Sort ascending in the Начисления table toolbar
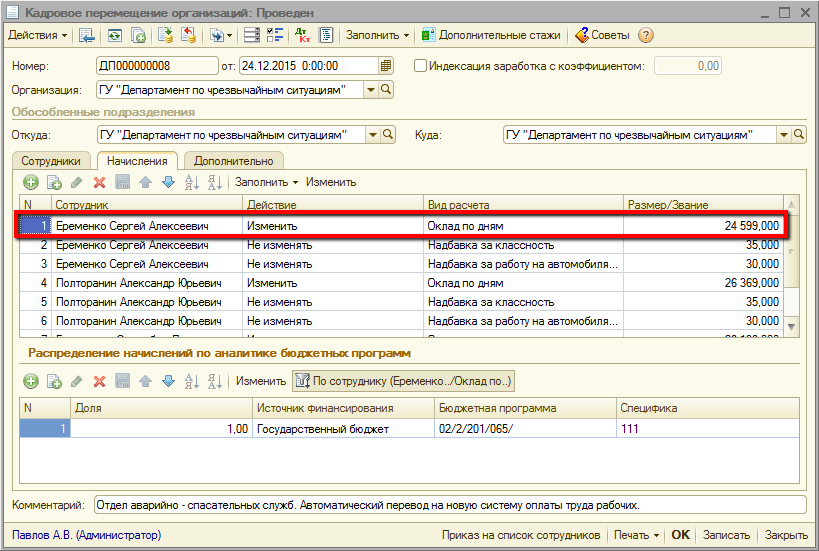Screen dimensions: 819x551 [x=192, y=182]
